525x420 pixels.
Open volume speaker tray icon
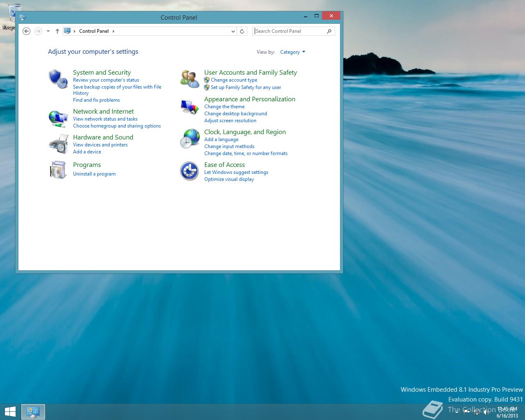[487, 412]
